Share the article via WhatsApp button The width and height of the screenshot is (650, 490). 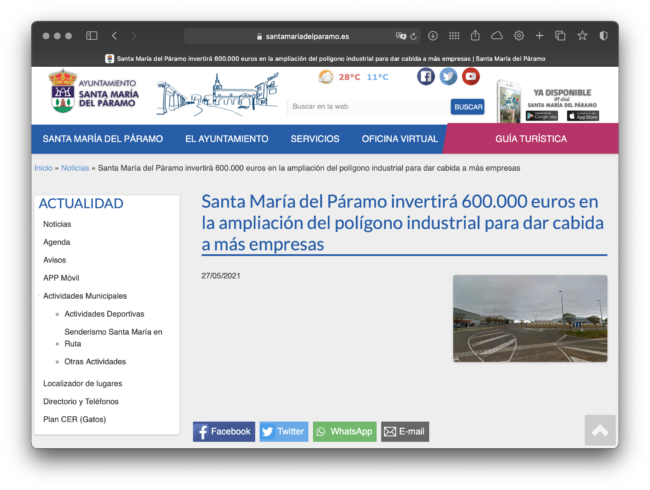coord(344,432)
